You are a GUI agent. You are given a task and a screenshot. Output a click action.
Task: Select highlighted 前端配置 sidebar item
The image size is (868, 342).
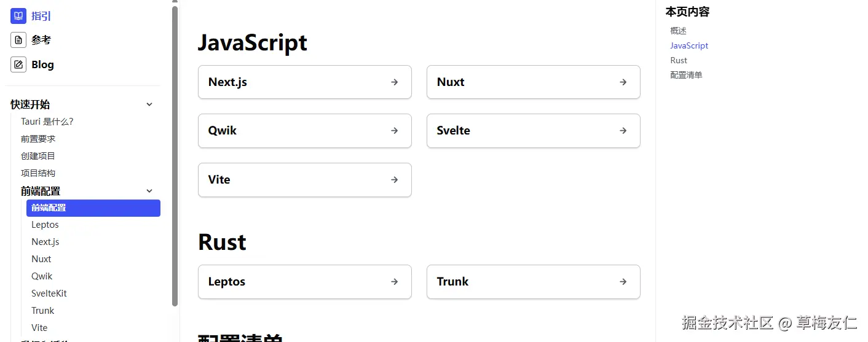click(x=93, y=208)
